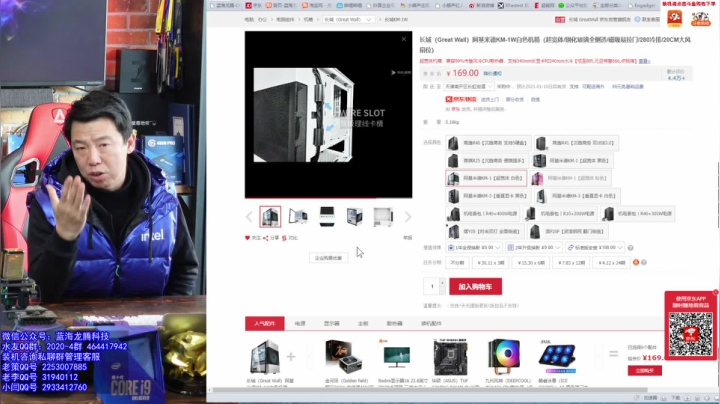Select the fifth gallery thumbnail of white panel

tap(383, 216)
